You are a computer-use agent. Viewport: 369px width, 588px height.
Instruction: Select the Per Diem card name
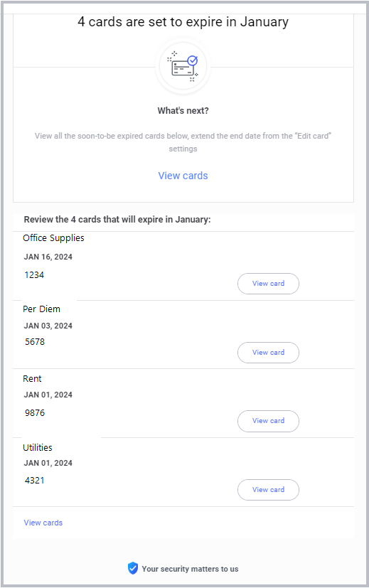pyautogui.click(x=41, y=309)
